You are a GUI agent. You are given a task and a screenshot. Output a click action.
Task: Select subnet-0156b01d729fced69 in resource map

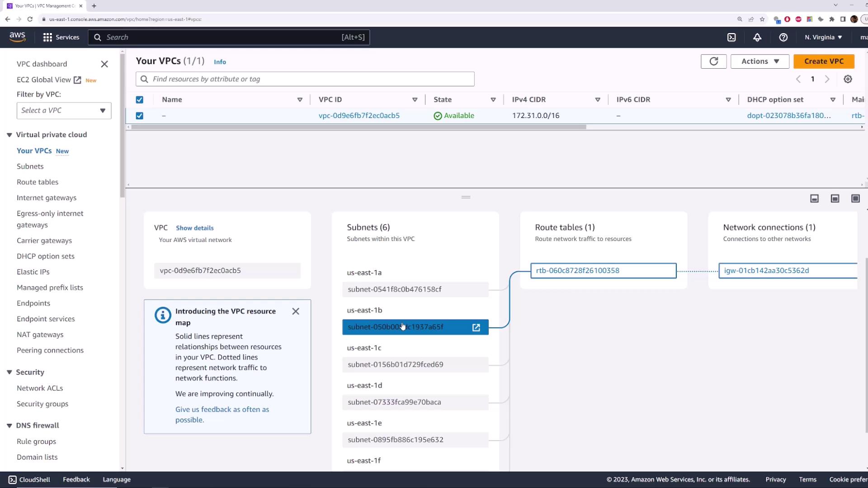415,365
